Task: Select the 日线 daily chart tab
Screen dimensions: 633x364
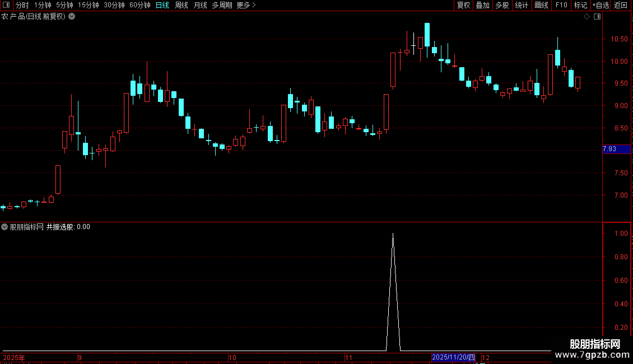Action: [162, 5]
